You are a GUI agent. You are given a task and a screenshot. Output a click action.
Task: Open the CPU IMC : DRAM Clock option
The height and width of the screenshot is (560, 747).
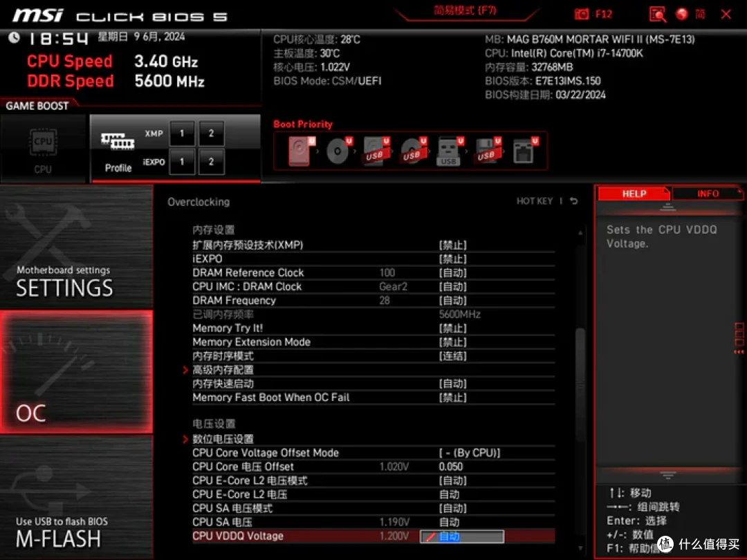click(x=373, y=286)
